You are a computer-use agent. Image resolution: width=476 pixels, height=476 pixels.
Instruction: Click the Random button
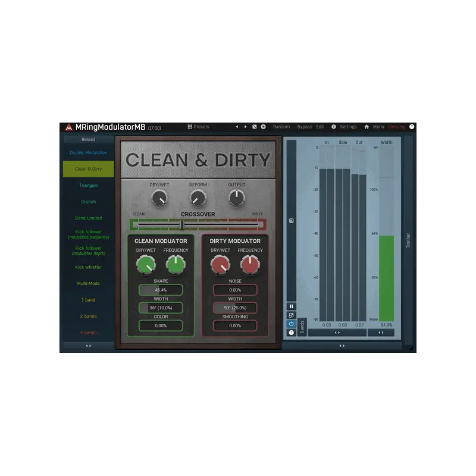[281, 127]
